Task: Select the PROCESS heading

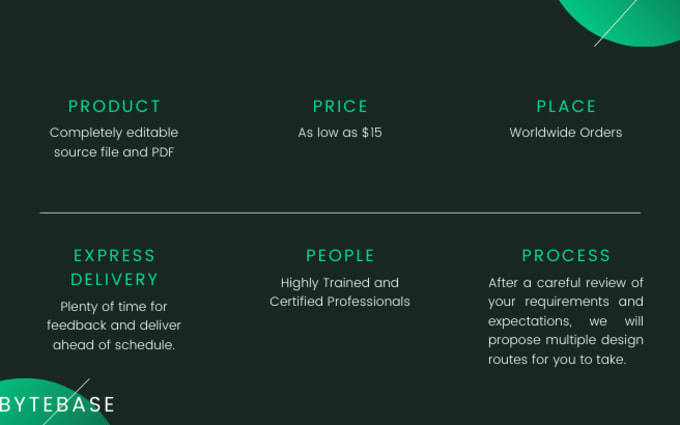Action: click(x=566, y=255)
